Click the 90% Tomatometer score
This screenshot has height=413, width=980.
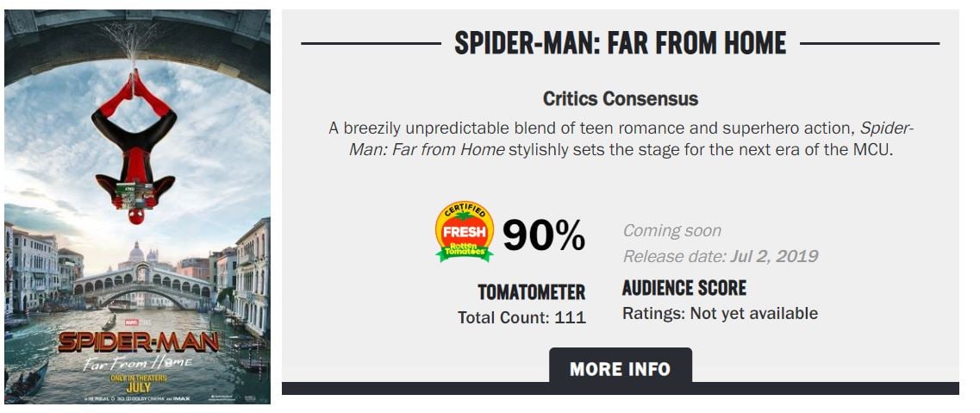click(544, 235)
